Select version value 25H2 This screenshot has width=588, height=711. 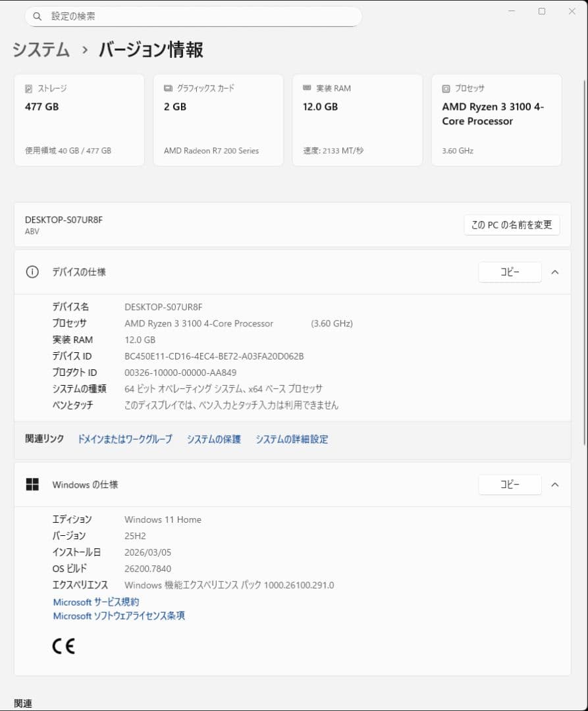click(x=135, y=536)
